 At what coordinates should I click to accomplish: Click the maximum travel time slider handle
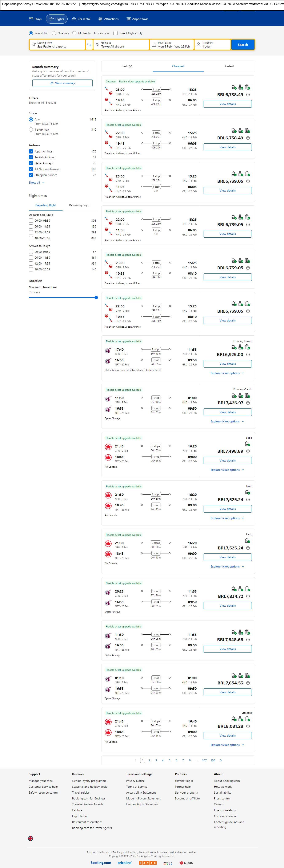pyautogui.click(x=96, y=298)
